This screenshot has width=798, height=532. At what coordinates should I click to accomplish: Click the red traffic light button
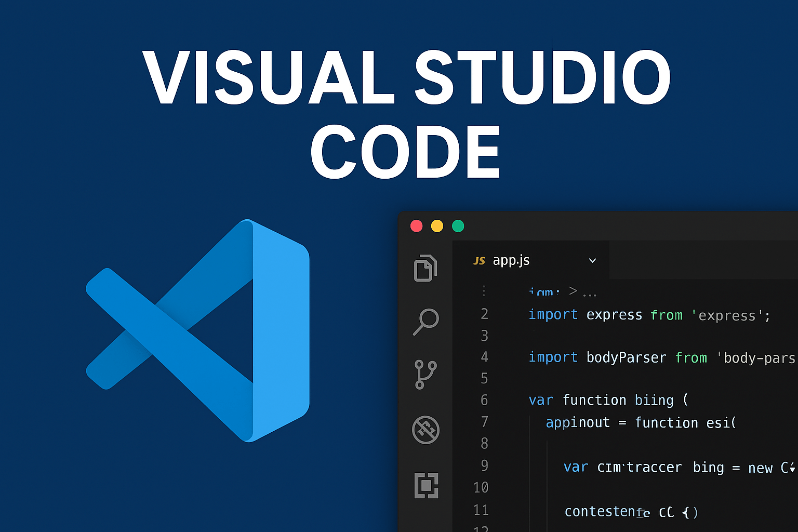[416, 226]
